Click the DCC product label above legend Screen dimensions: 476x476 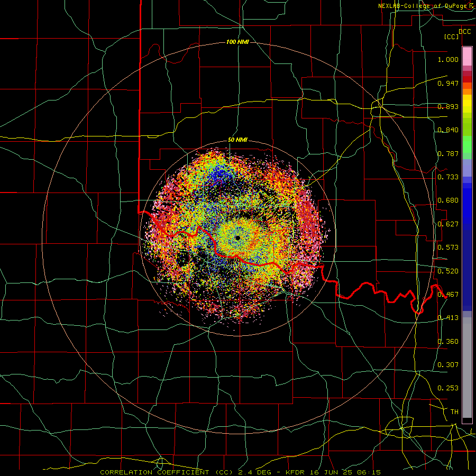pos(464,32)
